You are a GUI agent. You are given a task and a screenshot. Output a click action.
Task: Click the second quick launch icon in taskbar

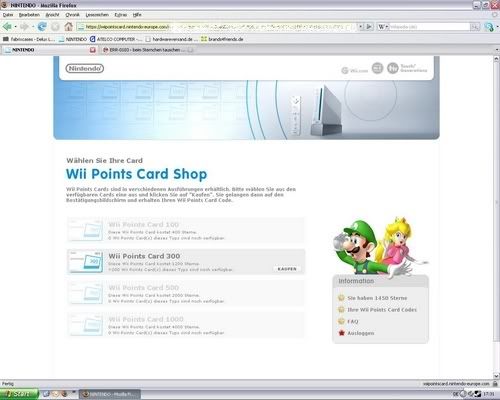coord(55,394)
